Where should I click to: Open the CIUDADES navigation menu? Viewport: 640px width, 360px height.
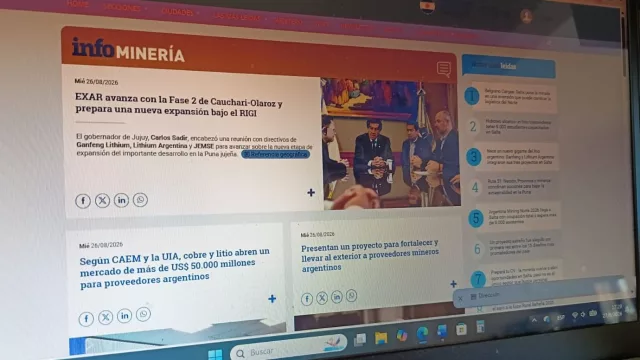tap(179, 12)
